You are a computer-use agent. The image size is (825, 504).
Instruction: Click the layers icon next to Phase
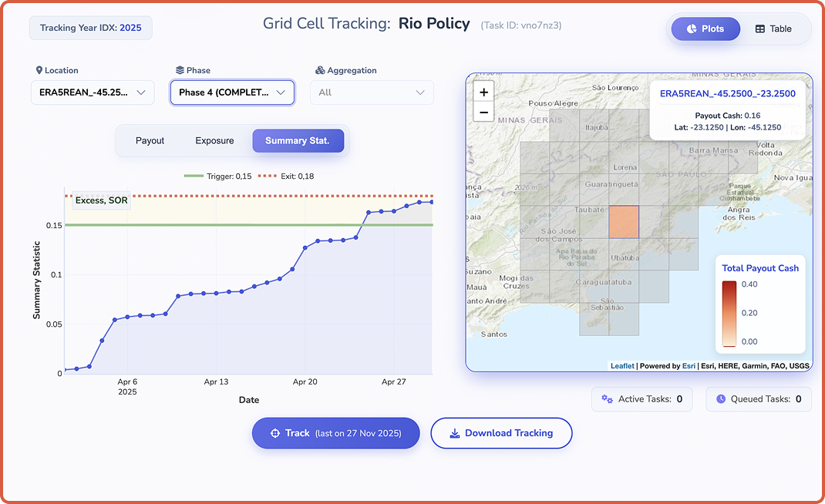[180, 70]
